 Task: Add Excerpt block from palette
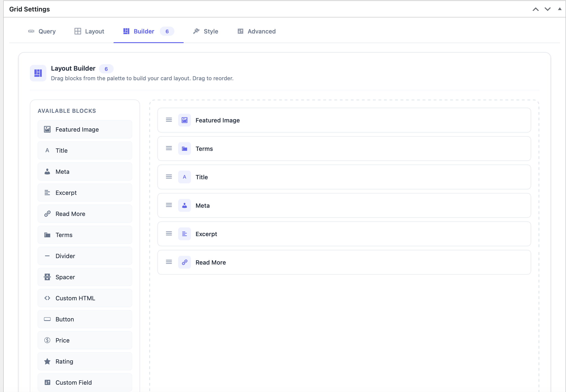(85, 193)
